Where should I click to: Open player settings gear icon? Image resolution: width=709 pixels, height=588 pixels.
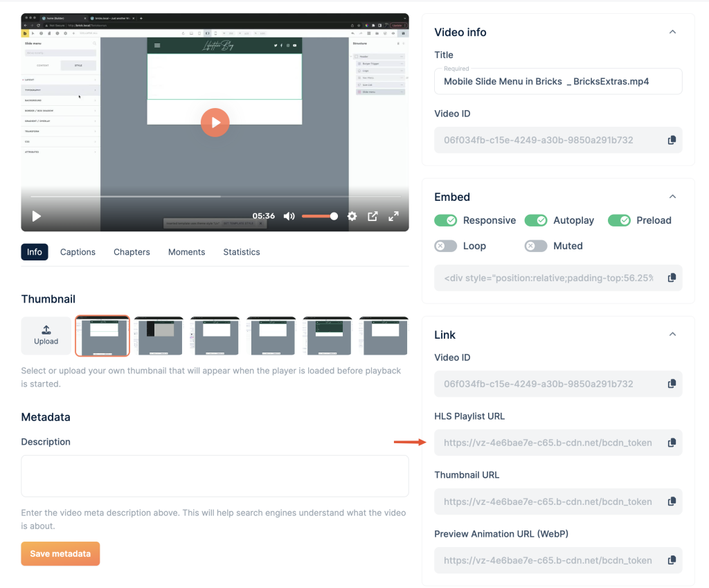352,216
